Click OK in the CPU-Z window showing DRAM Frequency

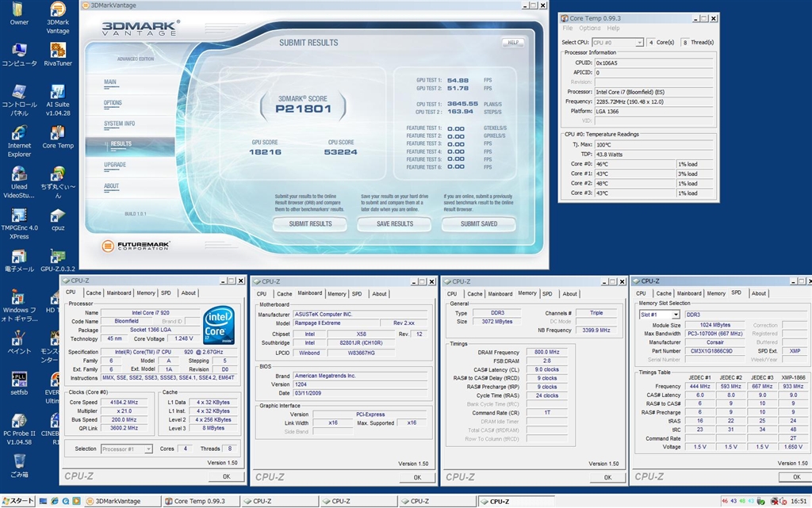[x=607, y=477]
